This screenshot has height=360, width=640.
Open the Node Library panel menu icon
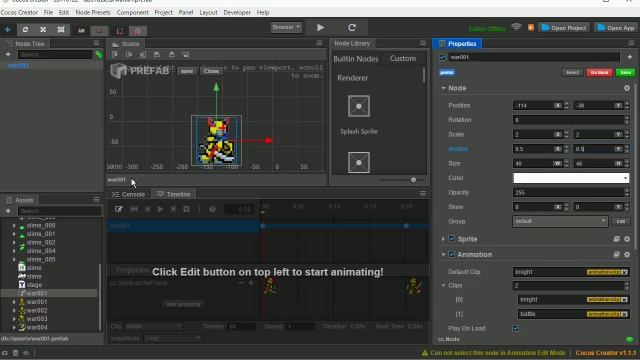(423, 43)
